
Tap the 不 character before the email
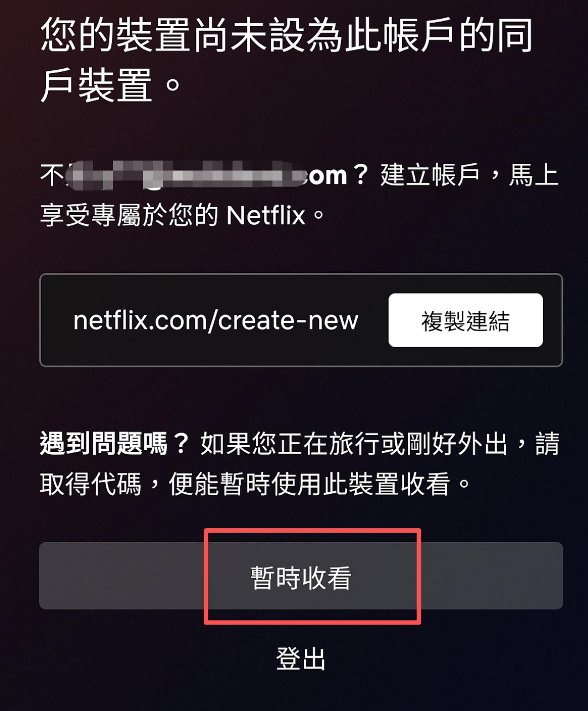52,176
